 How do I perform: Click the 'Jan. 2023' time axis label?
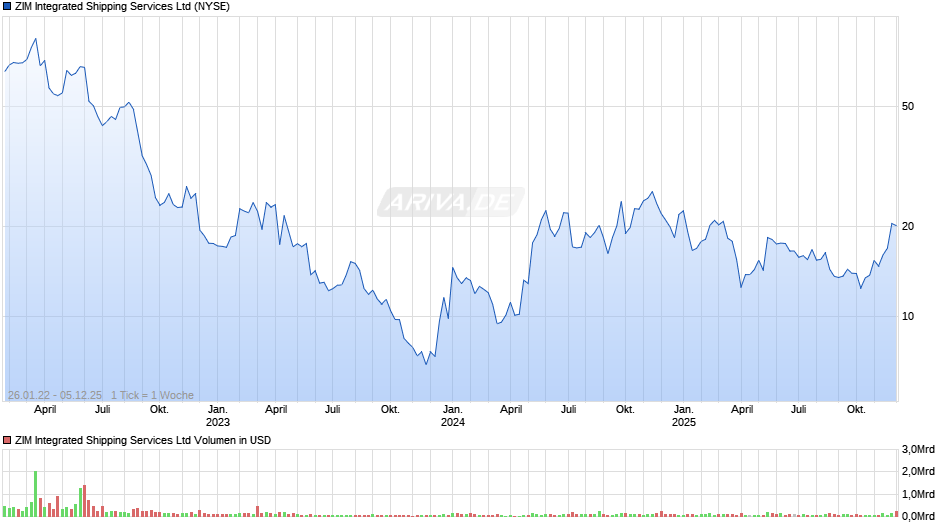tap(218, 416)
